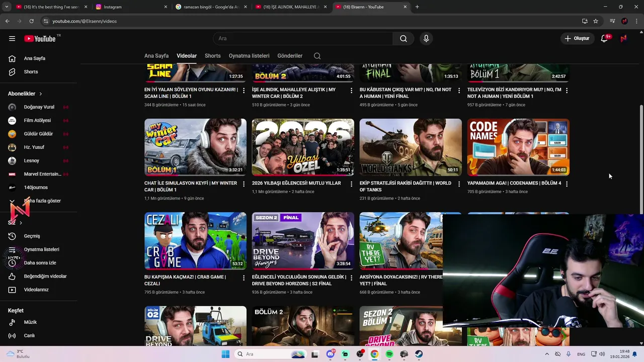Open more options for CHAT İLE SİMULASYON video

coord(244,184)
